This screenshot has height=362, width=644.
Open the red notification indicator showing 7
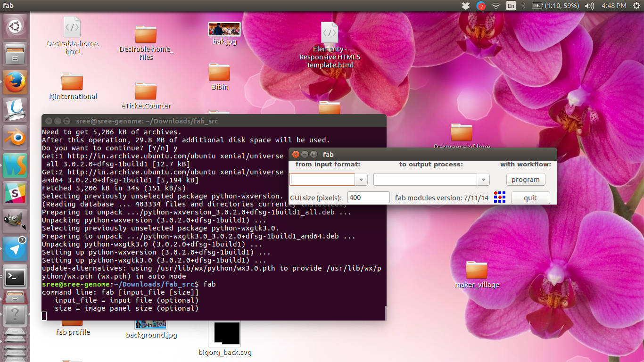[481, 6]
